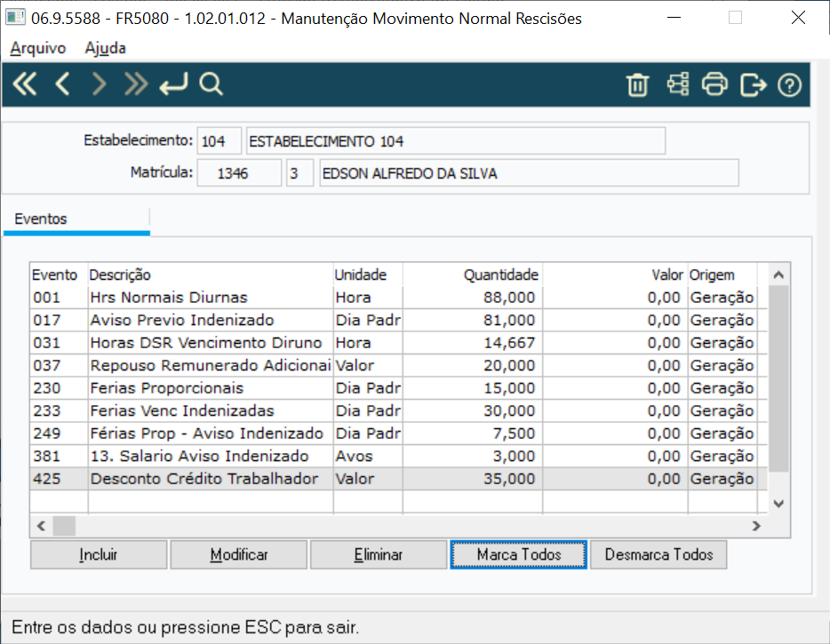Go to previous record arrow
Image resolution: width=830 pixels, height=644 pixels.
click(62, 84)
